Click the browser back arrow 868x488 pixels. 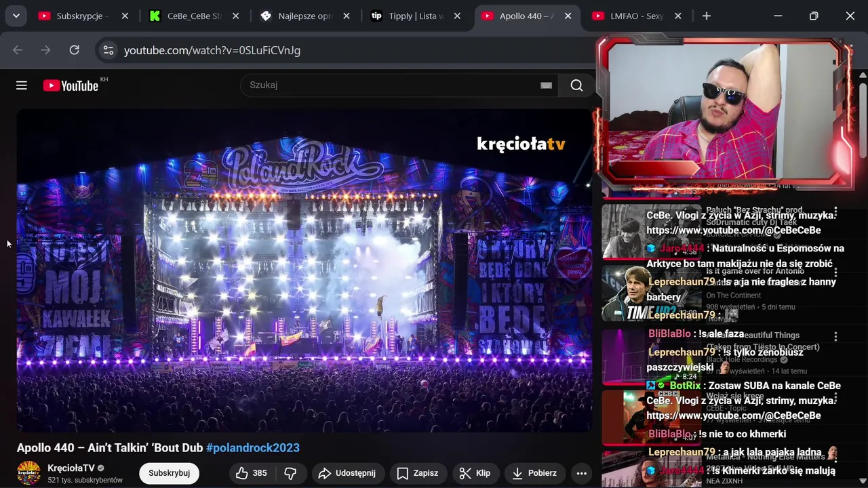tap(18, 50)
